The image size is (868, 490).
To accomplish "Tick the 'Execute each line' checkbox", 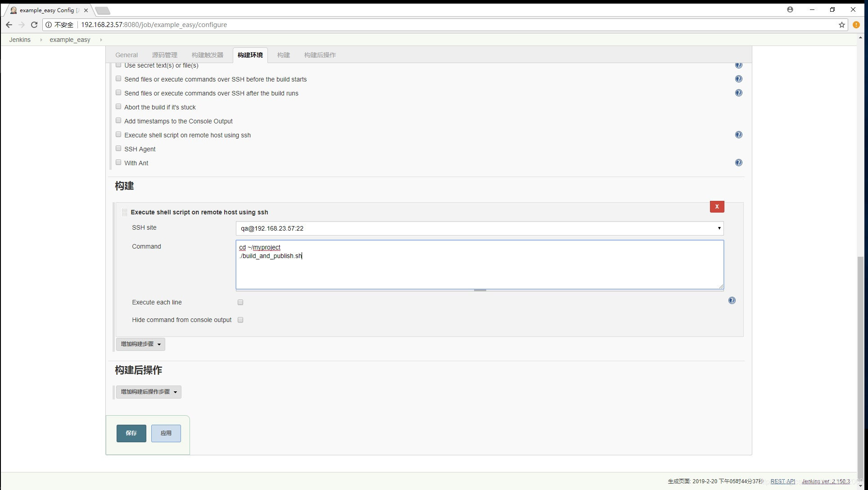I will [x=240, y=302].
